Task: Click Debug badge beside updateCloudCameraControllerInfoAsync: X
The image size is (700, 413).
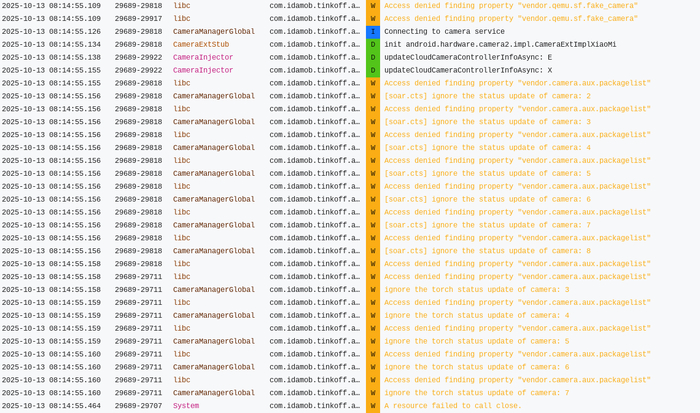Action: coord(372,70)
